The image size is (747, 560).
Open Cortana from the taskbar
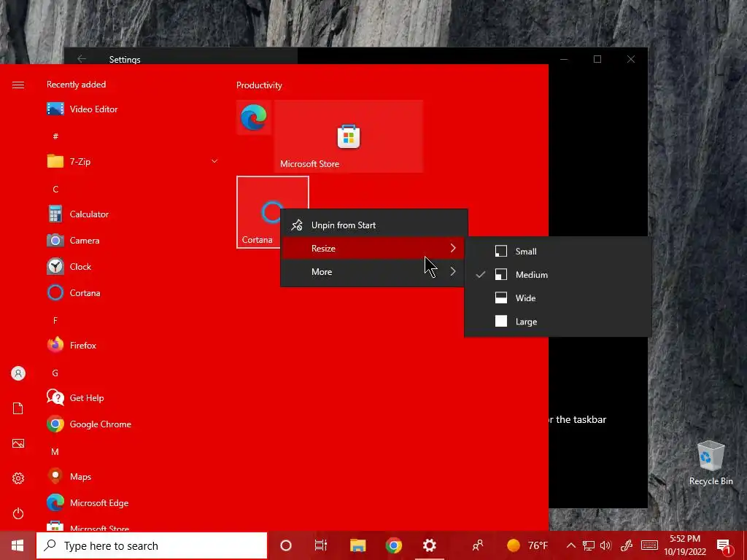[286, 545]
